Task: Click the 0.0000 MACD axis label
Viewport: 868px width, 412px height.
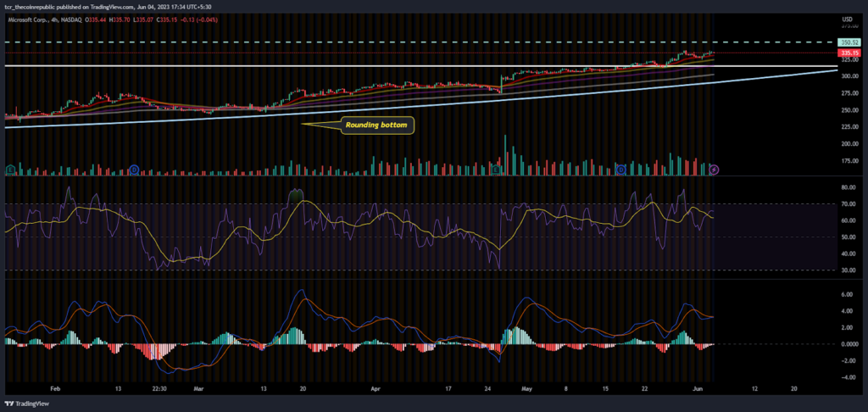Action: coord(849,344)
